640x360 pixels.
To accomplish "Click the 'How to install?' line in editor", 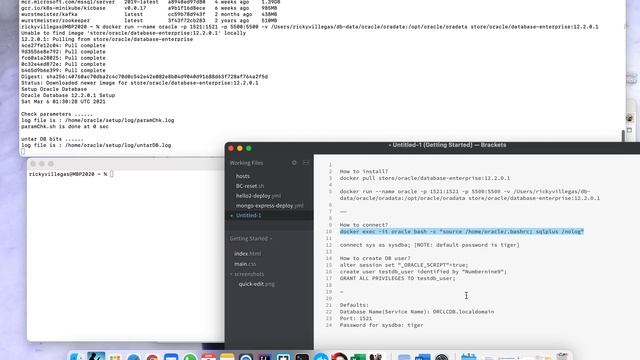I will click(x=364, y=171).
